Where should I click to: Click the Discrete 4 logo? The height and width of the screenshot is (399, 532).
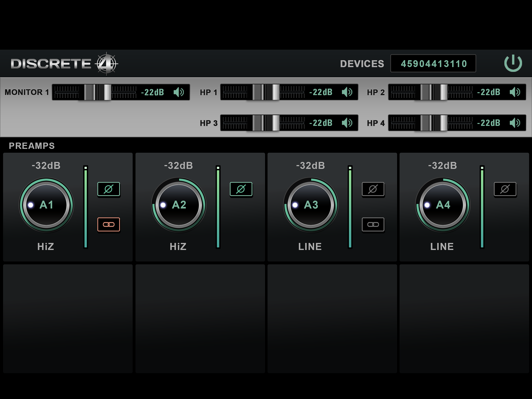pos(64,64)
